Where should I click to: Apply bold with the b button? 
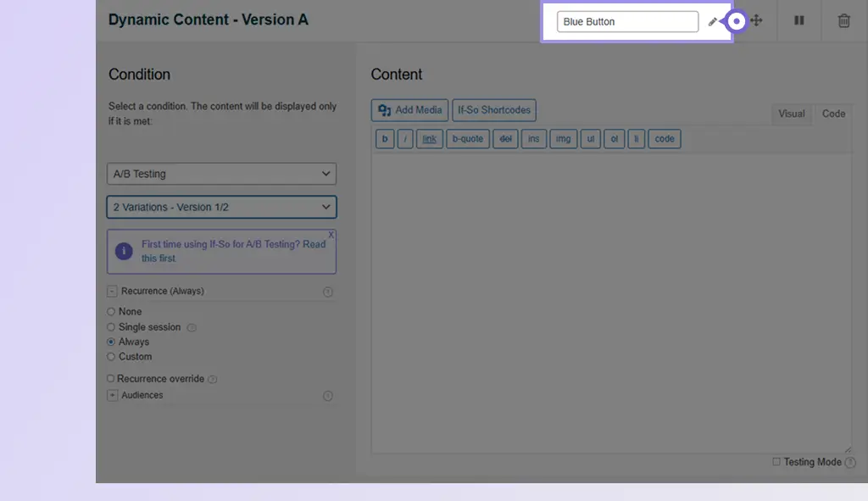pyautogui.click(x=385, y=139)
